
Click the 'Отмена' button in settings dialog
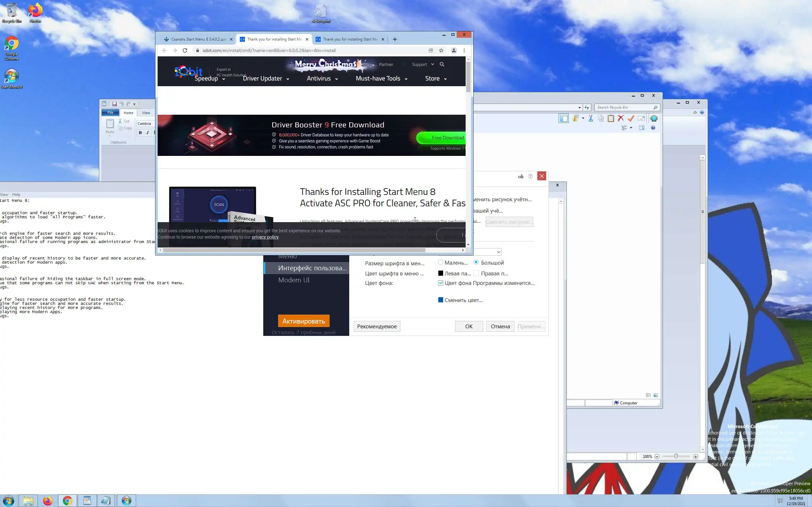pyautogui.click(x=500, y=326)
